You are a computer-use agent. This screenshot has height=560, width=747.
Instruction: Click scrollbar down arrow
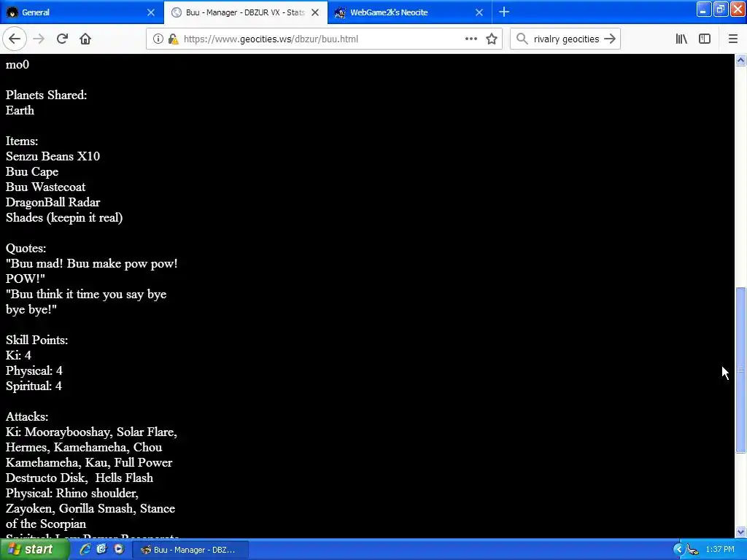[740, 532]
